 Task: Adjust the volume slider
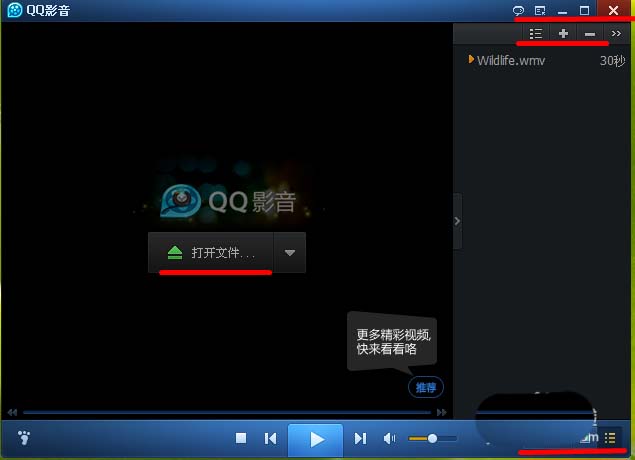click(433, 439)
